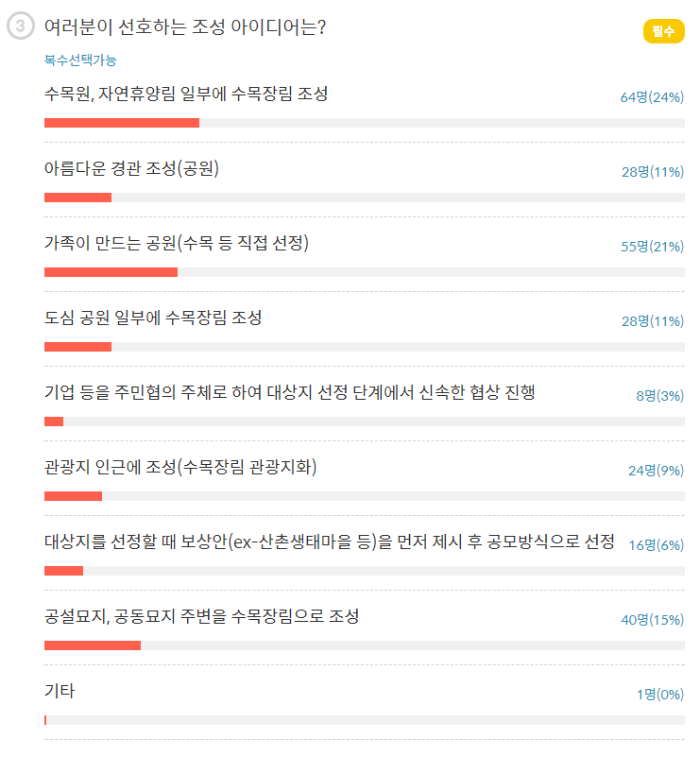Screen dimensions: 700x774
Task: Select the 아름다운 경관 조성(공원) option
Action: (x=132, y=168)
